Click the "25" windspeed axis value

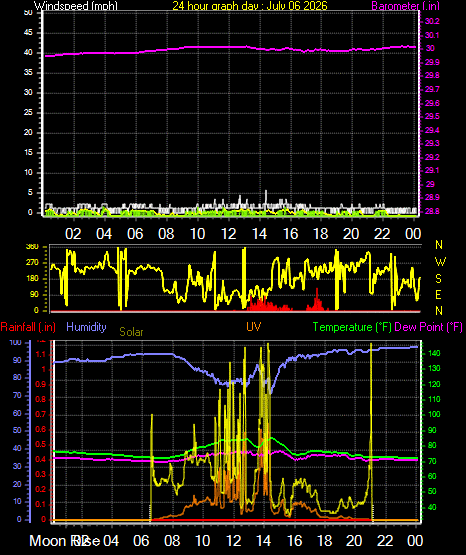(x=28, y=113)
